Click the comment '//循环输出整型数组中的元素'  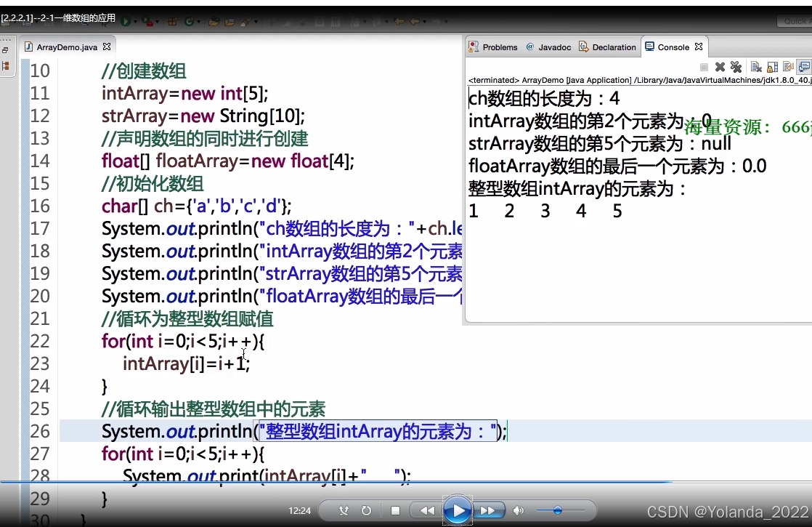[214, 409]
